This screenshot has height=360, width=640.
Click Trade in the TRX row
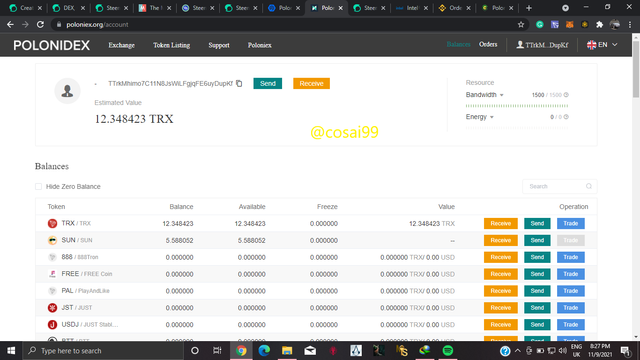pyautogui.click(x=571, y=223)
